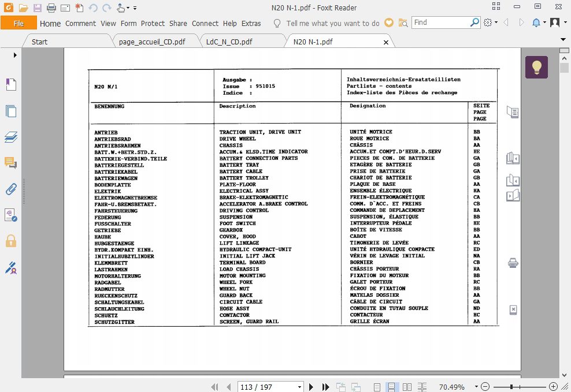Screen dimensions: 571x392
Task: Create new PDF with starred page icon
Action: point(79,8)
